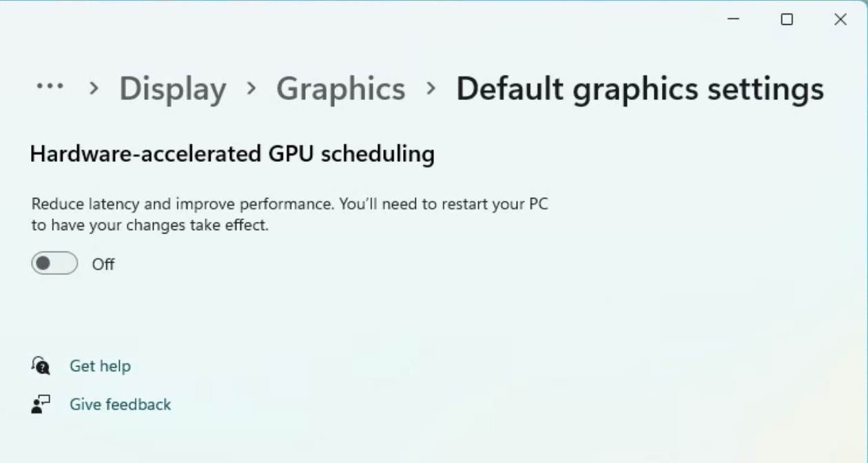Image resolution: width=868 pixels, height=463 pixels.
Task: Click the Give feedback person icon
Action: click(x=41, y=404)
